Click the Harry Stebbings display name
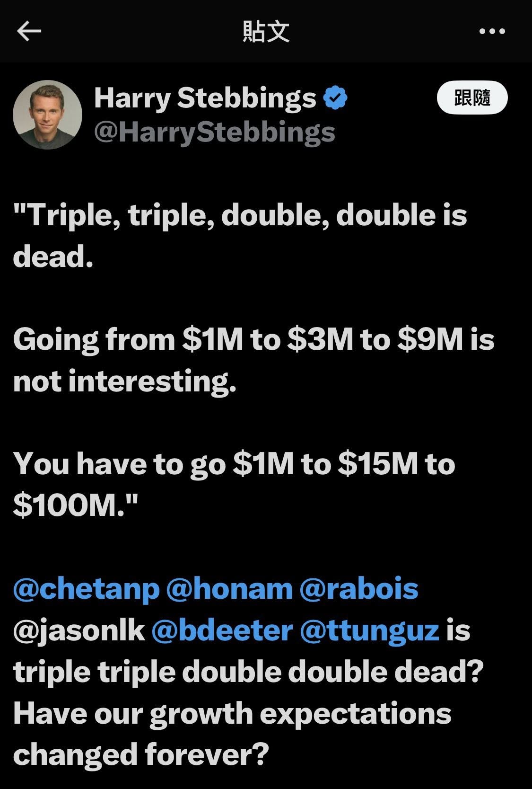The image size is (532, 789). [205, 98]
